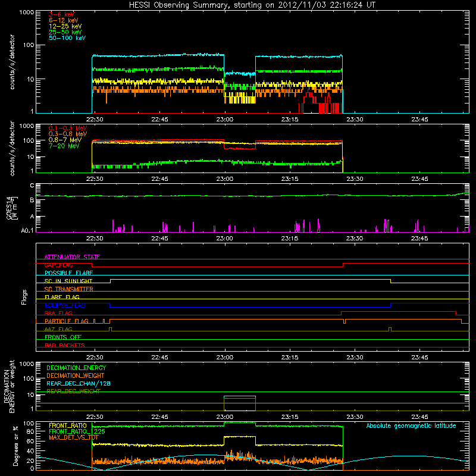Select the SC_IN_SUNLIGHT flag label
This screenshot has width=476, height=476.
68,281
